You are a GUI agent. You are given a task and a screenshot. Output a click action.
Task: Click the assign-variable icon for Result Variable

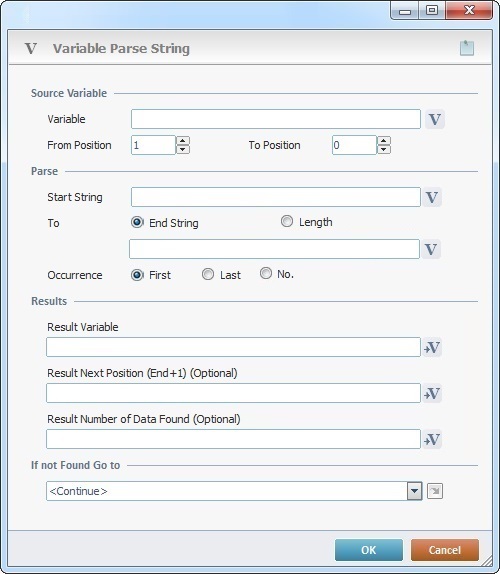[432, 347]
